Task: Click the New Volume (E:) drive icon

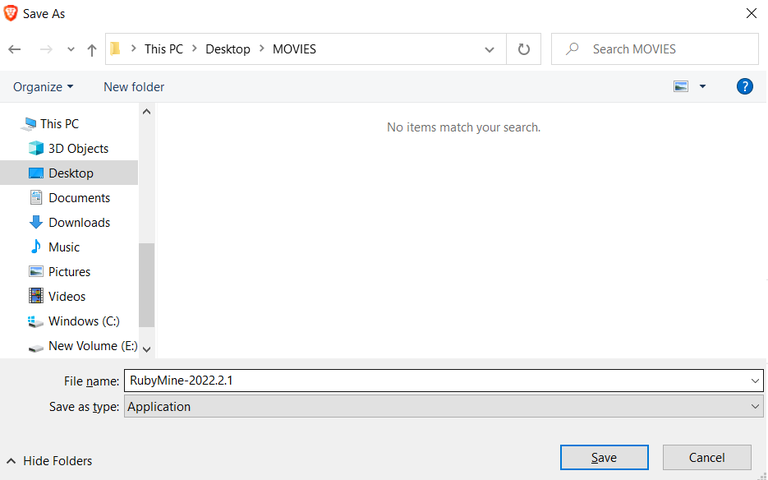Action: pos(36,348)
